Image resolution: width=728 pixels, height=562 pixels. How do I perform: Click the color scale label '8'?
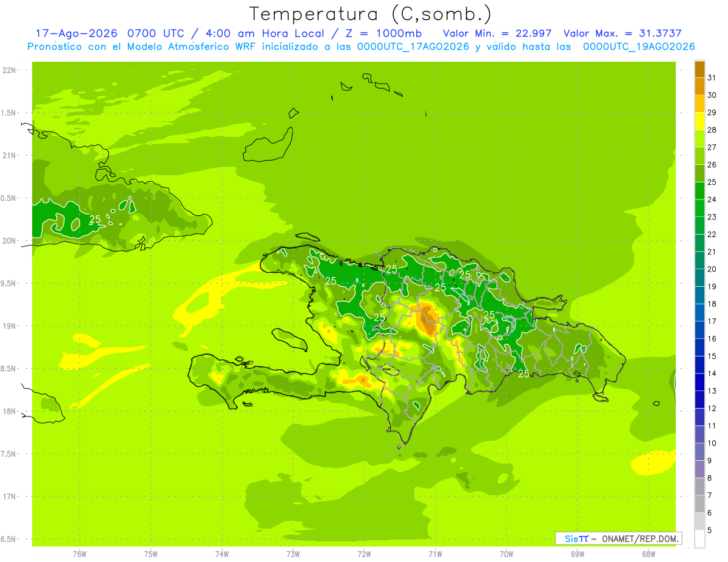tap(710, 478)
